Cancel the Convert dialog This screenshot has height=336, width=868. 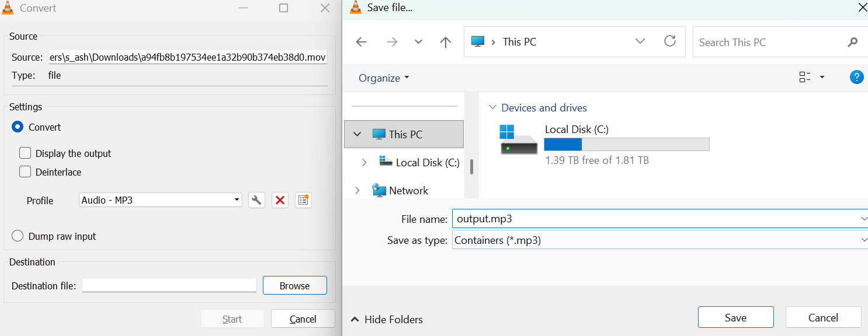tap(303, 319)
